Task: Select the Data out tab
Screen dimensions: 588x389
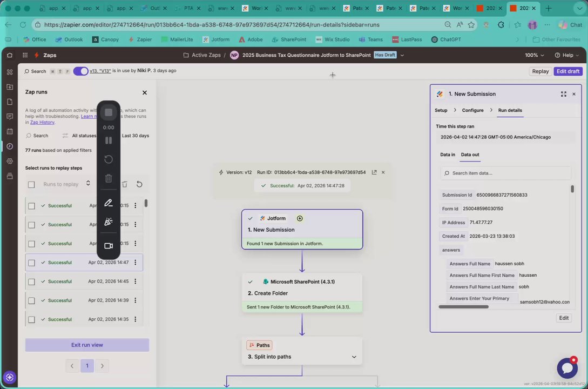Action: [470, 155]
